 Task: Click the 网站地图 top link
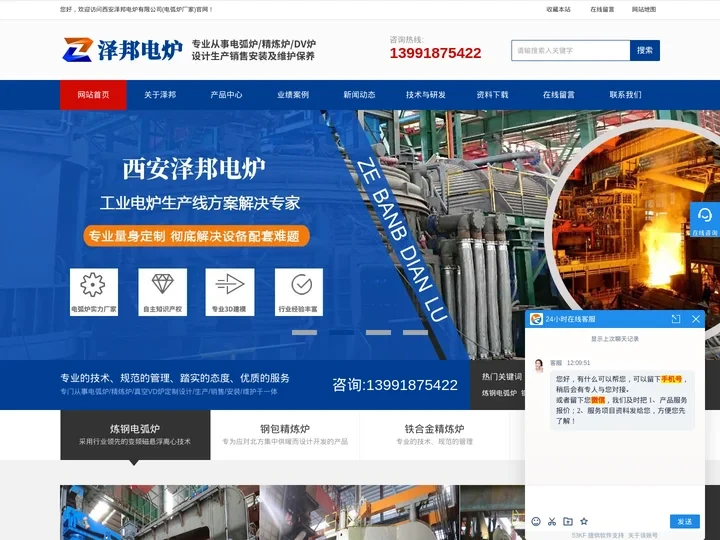pyautogui.click(x=644, y=9)
